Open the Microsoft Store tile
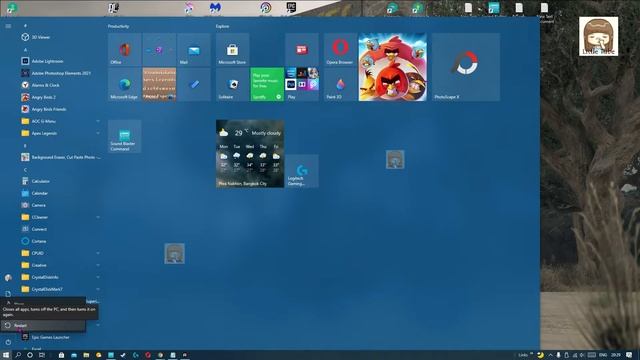Image resolution: width=640 pixels, height=360 pixels. click(233, 49)
